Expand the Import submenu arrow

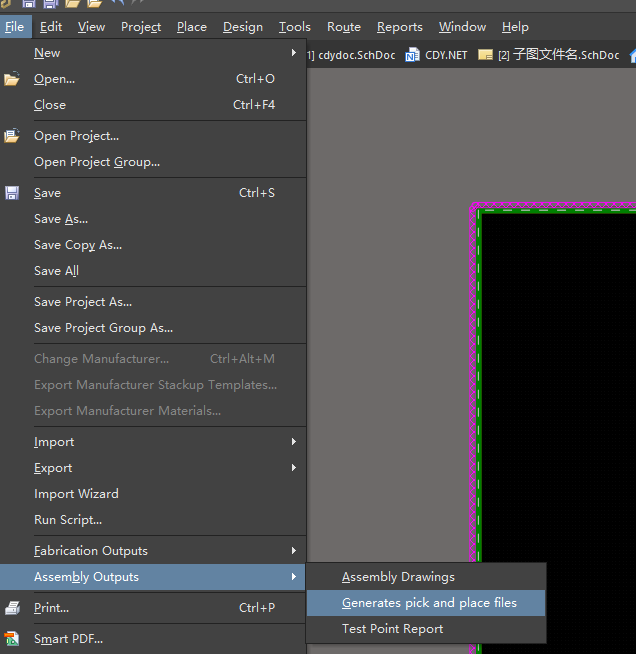coord(294,442)
